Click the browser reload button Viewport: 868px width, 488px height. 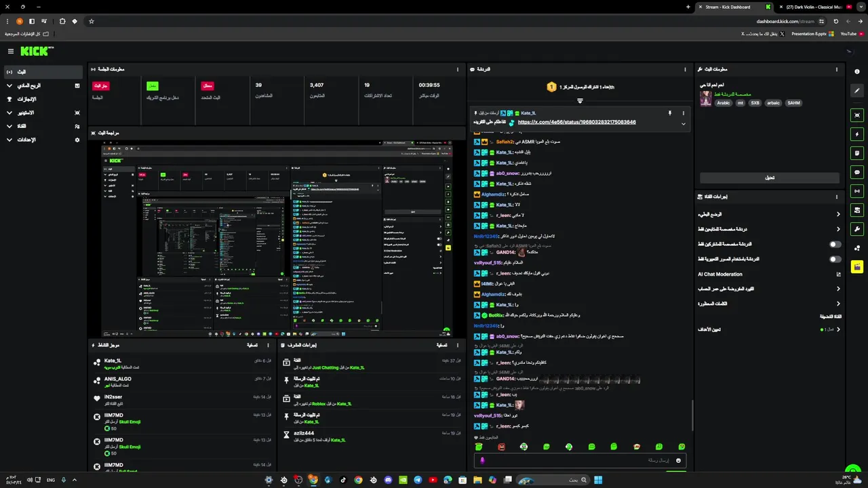(835, 21)
